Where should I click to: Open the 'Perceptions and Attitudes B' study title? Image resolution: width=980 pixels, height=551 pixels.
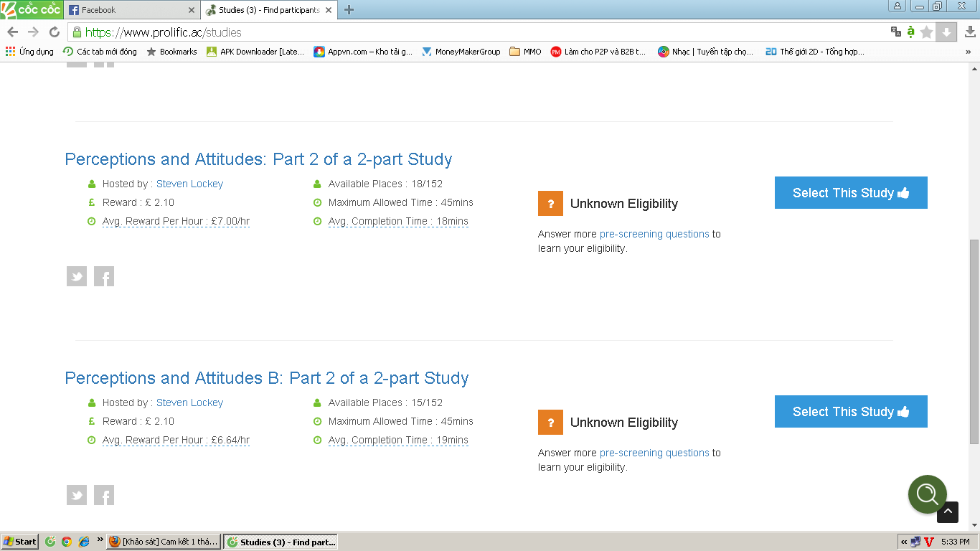coord(267,378)
